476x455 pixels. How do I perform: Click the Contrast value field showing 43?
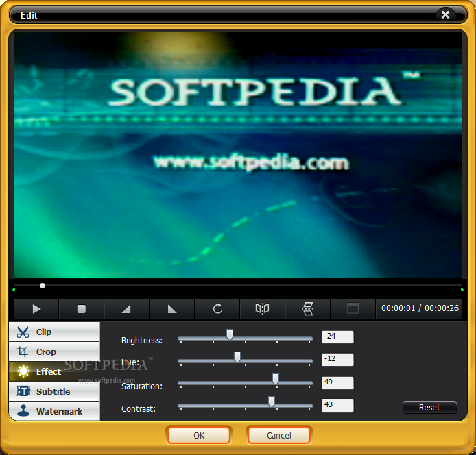click(x=337, y=406)
